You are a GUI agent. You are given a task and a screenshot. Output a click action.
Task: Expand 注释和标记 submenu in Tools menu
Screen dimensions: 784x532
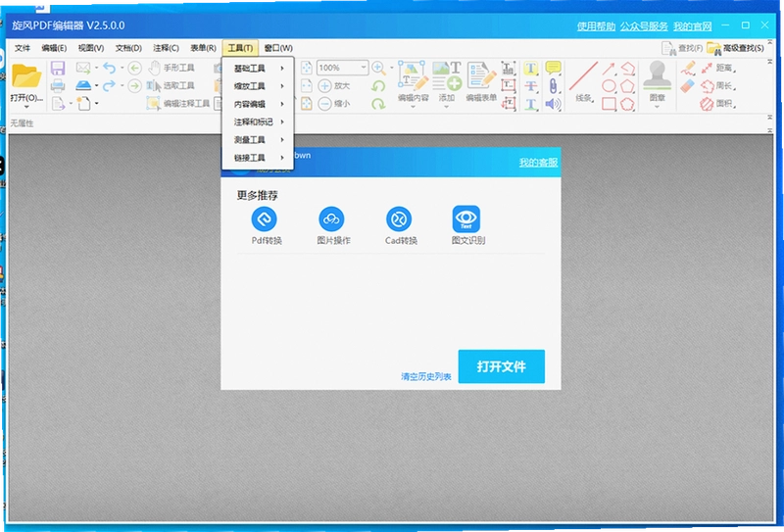pos(258,122)
